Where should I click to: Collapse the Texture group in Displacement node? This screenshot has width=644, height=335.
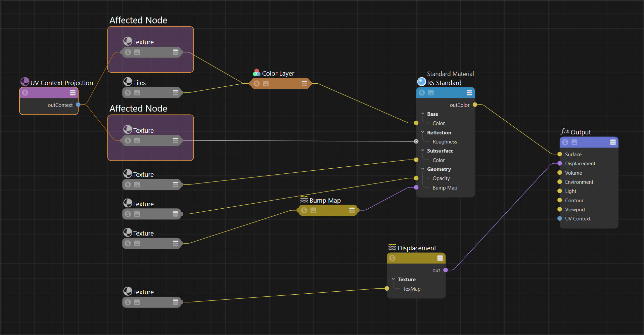[x=393, y=280]
